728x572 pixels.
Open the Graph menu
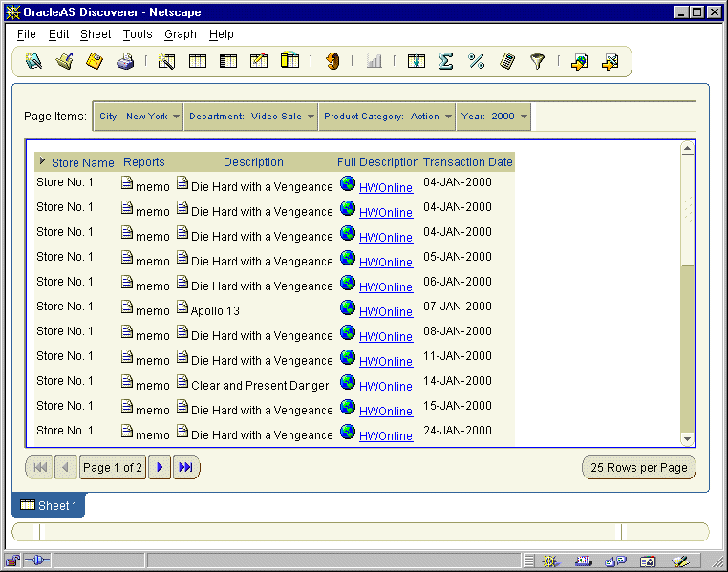[181, 34]
